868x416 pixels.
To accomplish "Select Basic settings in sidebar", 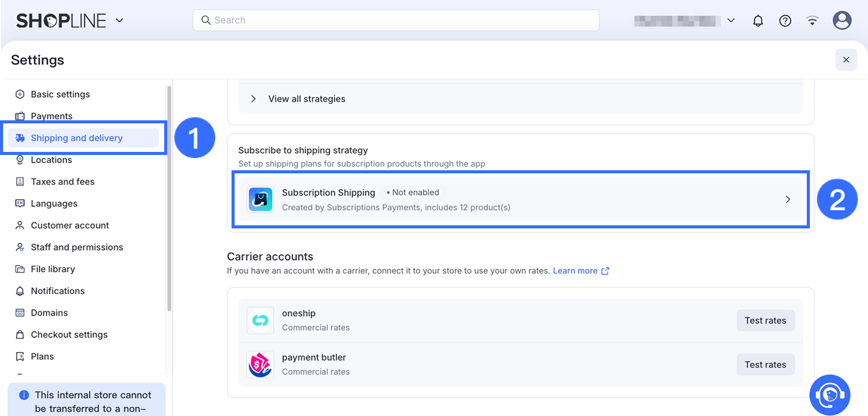I will tap(60, 94).
